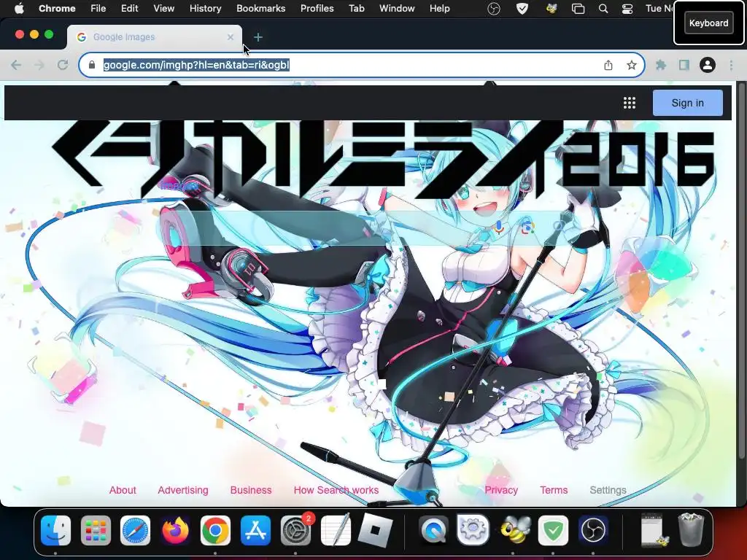
Task: Search by image with Google Lens icon
Action: [527, 227]
